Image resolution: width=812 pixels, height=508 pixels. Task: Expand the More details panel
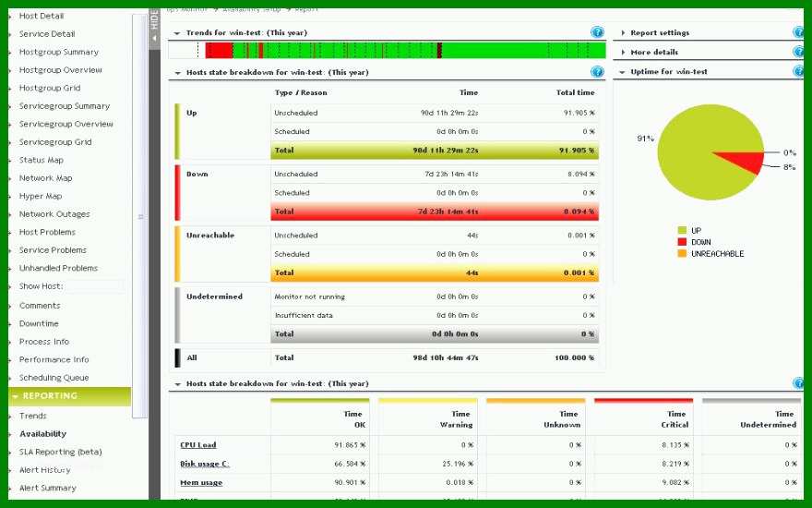pyautogui.click(x=623, y=53)
